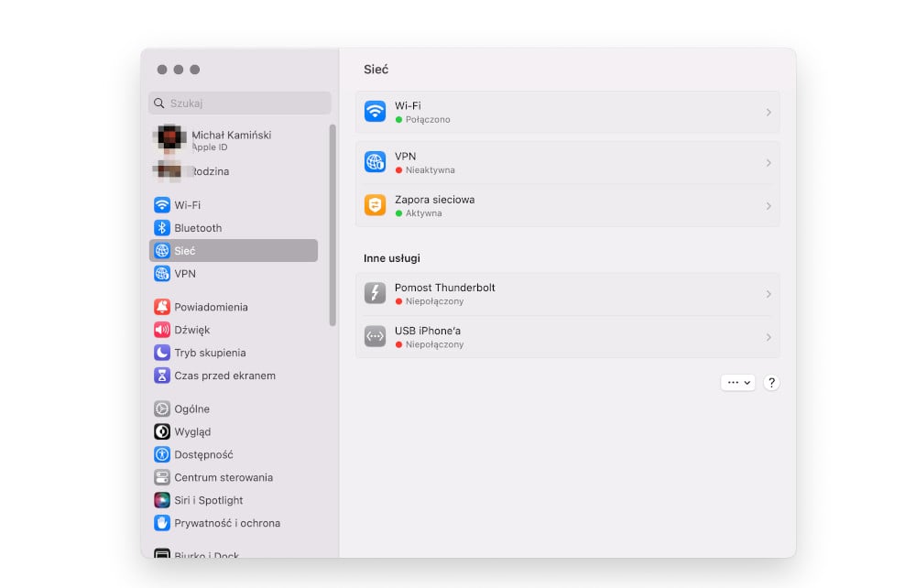Click the question mark help button
The height and width of the screenshot is (588, 916).
(x=771, y=383)
